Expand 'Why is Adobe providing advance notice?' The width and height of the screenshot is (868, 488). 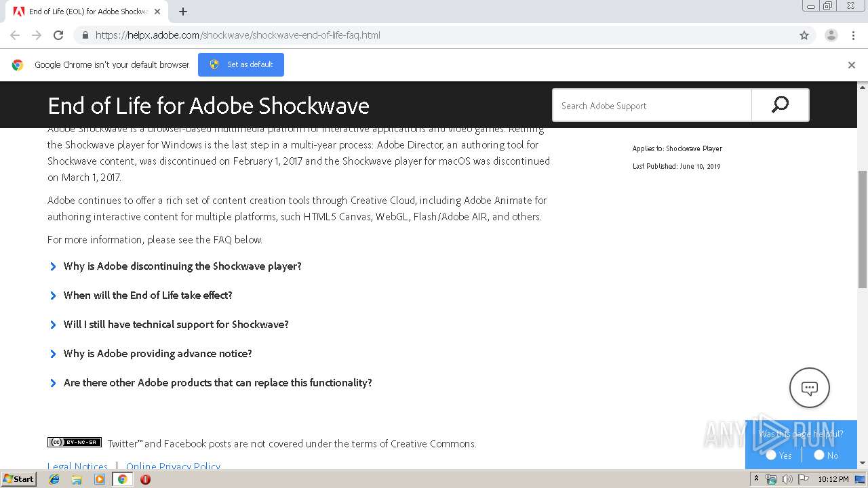[158, 354]
